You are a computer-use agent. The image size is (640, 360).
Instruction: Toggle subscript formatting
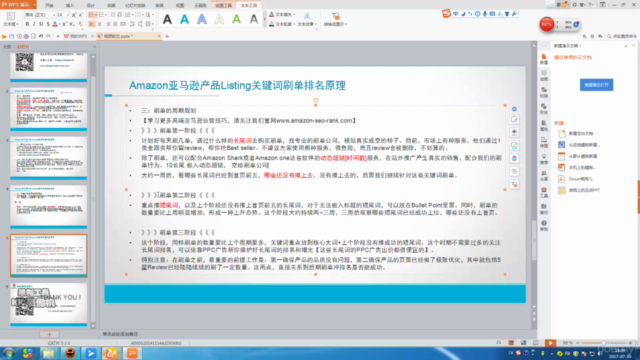click(71, 24)
